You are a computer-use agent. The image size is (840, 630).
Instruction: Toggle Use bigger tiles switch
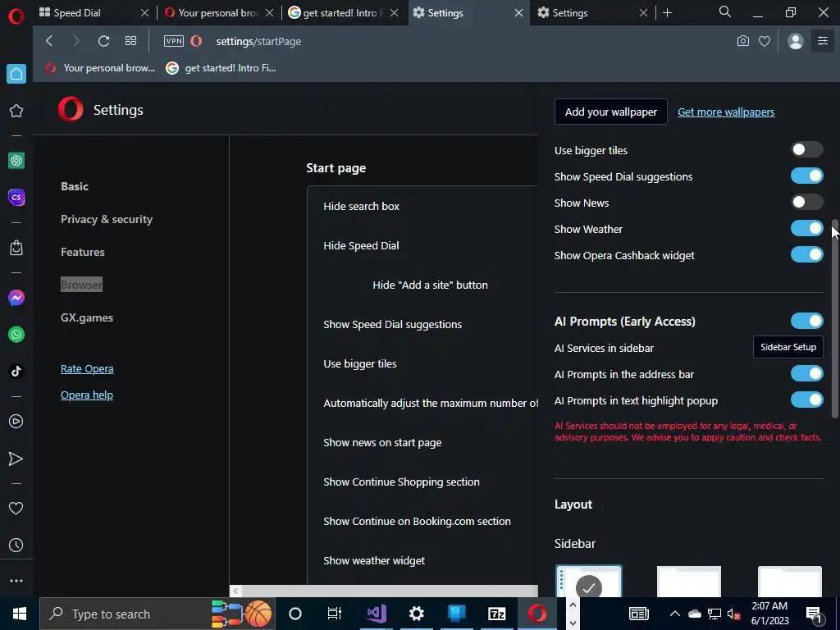coord(807,150)
